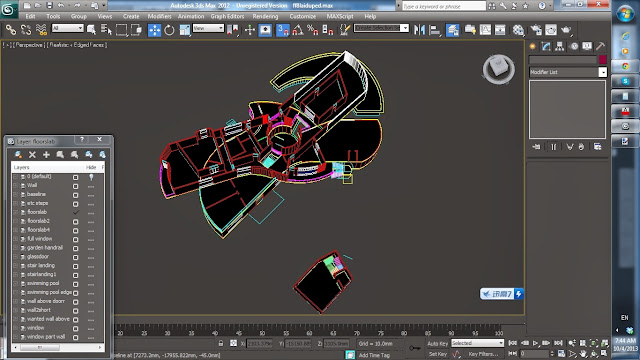Click the Layer dialog horizontal scrollbar
The width and height of the screenshot is (640, 360).
click(58, 347)
